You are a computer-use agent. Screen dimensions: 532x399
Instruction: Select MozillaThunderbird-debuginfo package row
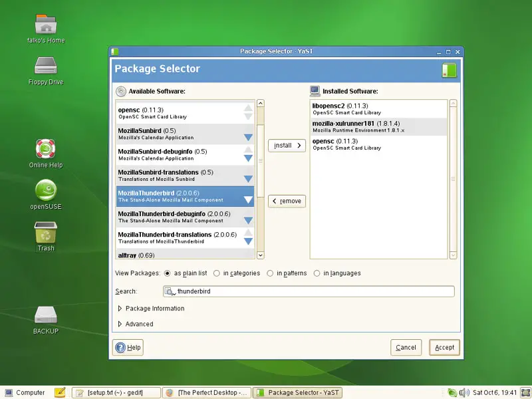click(x=186, y=217)
